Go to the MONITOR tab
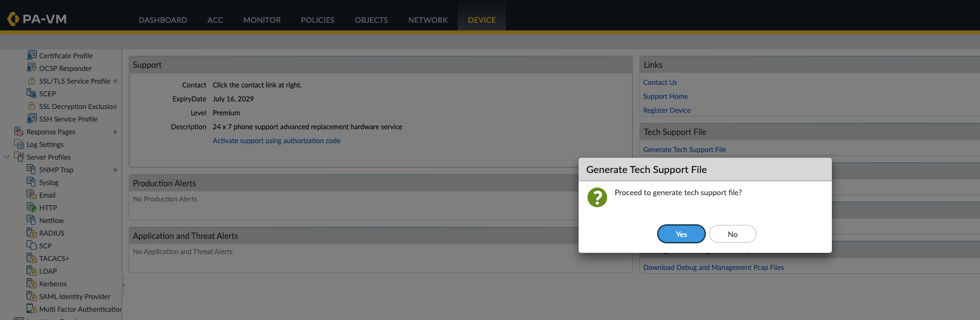The width and height of the screenshot is (980, 320). coord(262,20)
